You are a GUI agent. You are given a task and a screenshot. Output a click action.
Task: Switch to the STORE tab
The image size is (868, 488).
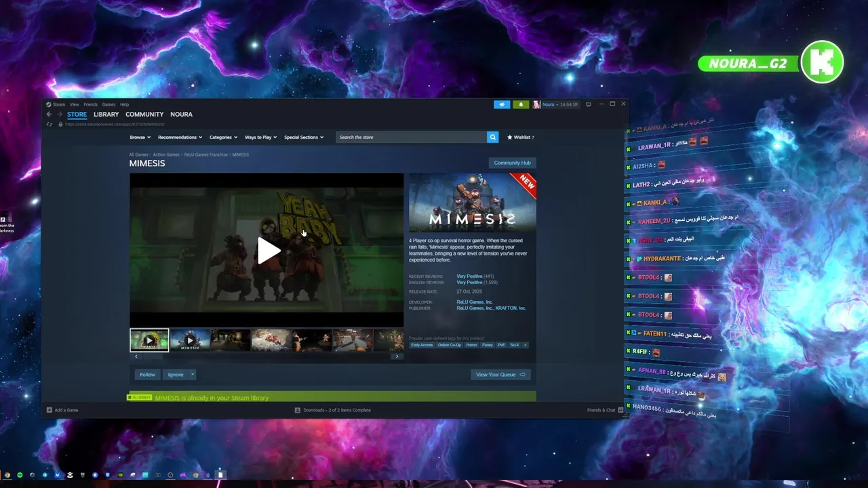coord(77,115)
